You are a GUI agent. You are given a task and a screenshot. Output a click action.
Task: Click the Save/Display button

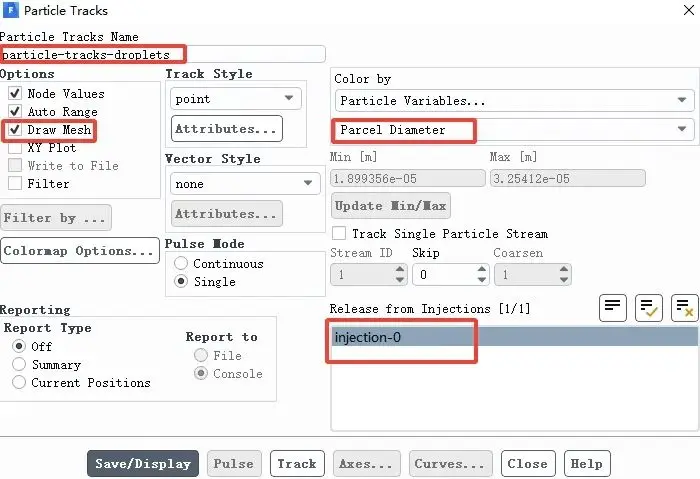[x=143, y=463]
